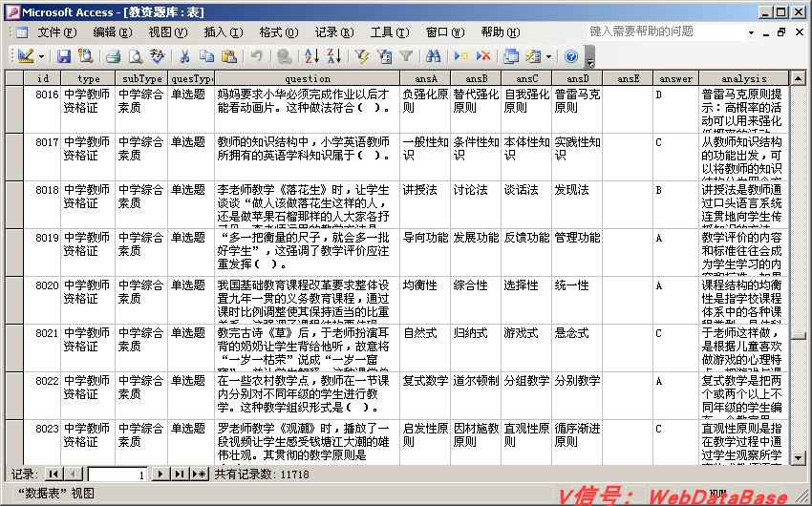This screenshot has height=506, width=812.
Task: Sort records descending Z-A
Action: click(x=334, y=56)
